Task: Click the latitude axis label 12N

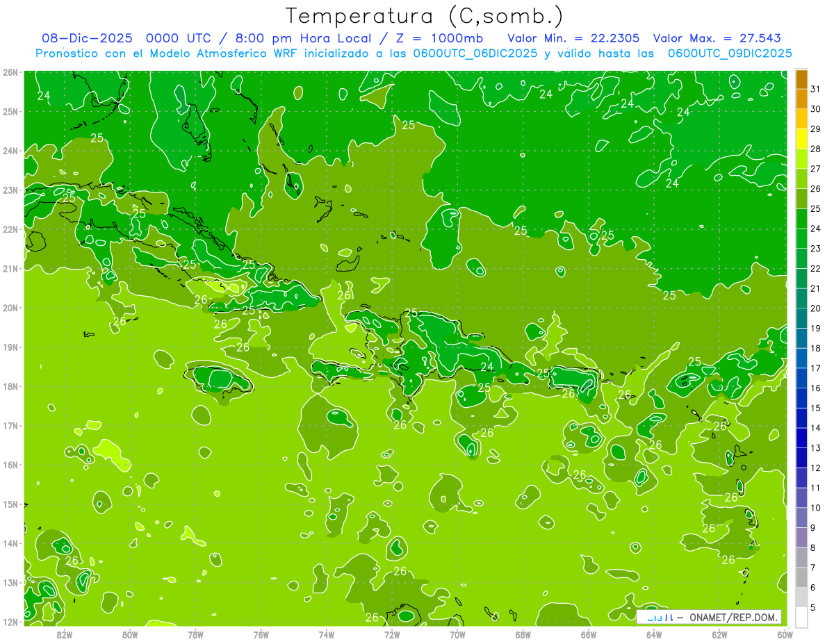Action: tap(10, 622)
